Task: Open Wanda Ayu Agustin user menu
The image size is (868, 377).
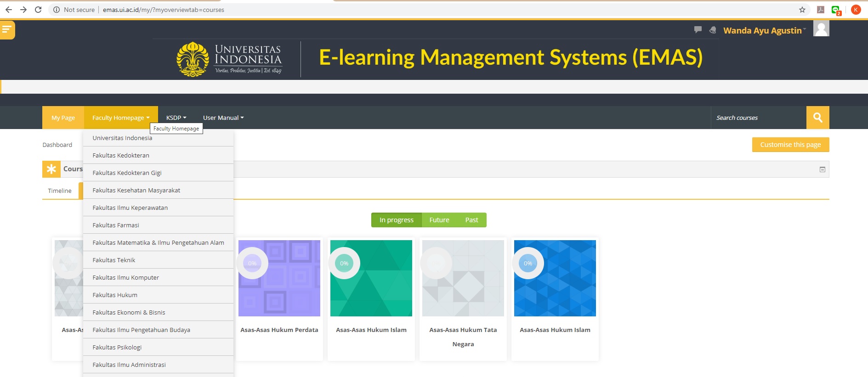Action: pos(765,30)
